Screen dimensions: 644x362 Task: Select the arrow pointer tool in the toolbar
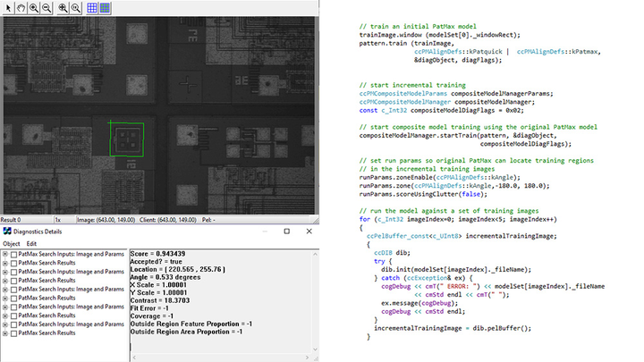pyautogui.click(x=7, y=7)
